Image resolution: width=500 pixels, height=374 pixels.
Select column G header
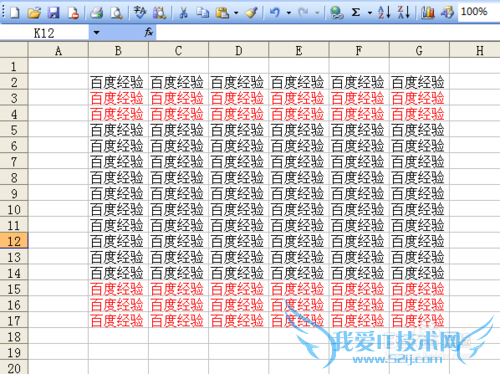[x=419, y=51]
